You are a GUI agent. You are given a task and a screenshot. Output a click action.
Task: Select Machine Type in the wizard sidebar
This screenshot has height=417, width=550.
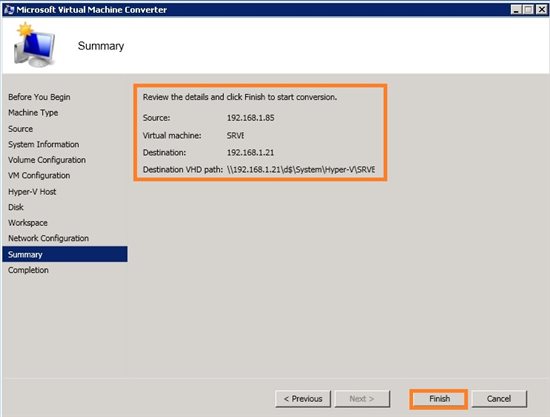(x=33, y=113)
